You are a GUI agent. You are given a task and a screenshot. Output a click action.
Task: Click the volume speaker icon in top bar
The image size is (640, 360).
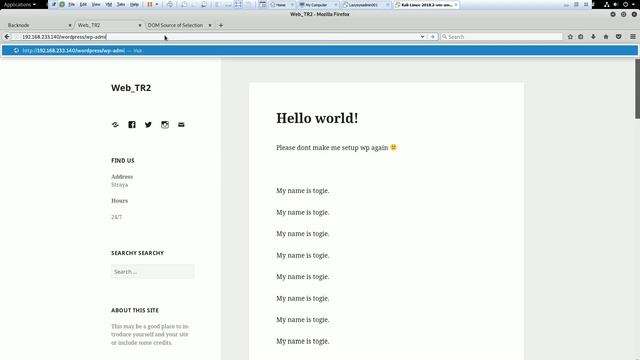pyautogui.click(x=616, y=4)
